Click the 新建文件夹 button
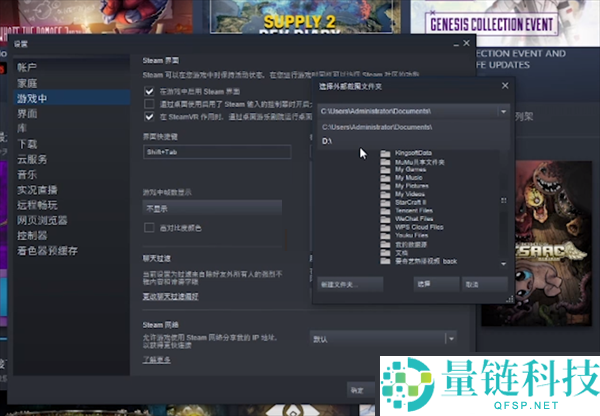Screen dimensions: 600x416 tap(350, 284)
